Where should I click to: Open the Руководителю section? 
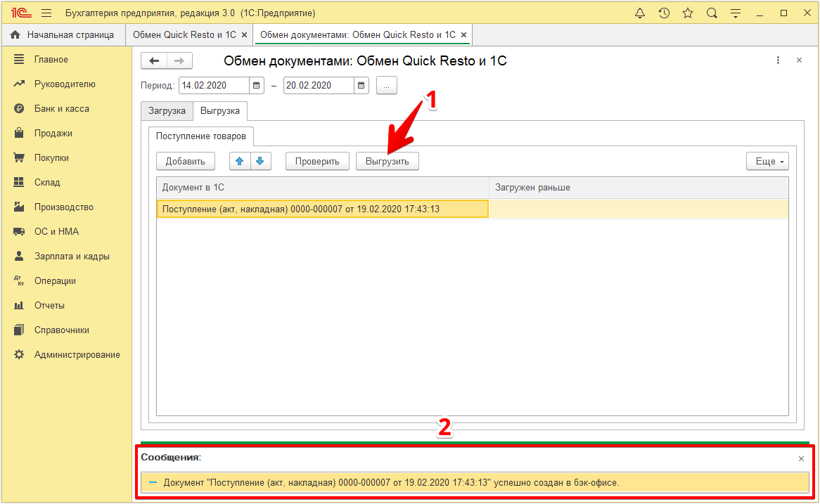[66, 84]
